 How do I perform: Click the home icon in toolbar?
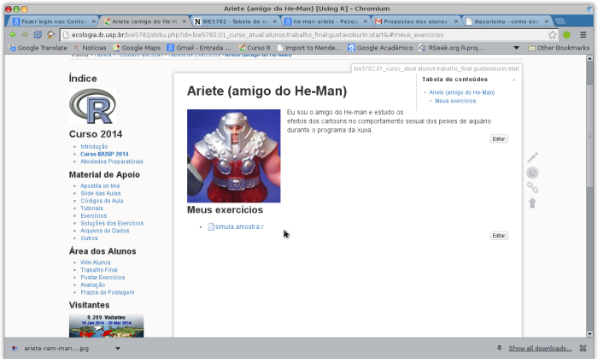(x=51, y=35)
